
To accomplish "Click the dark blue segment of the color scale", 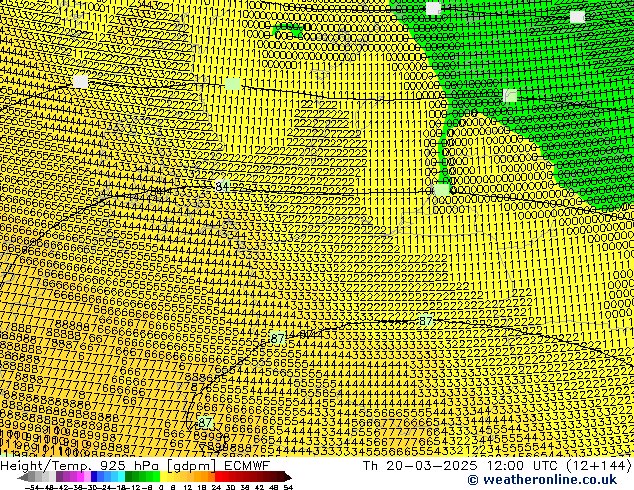I will (94, 477).
